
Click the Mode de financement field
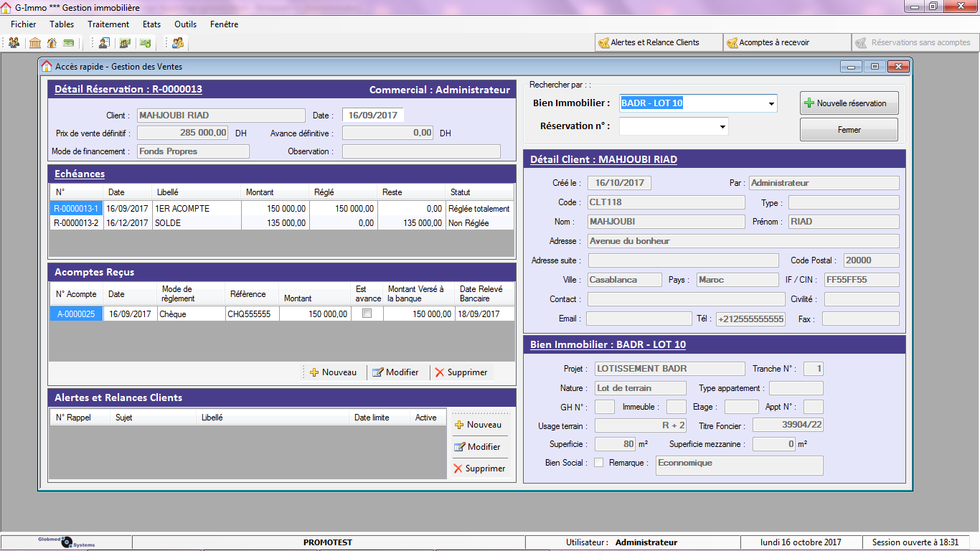tap(193, 151)
